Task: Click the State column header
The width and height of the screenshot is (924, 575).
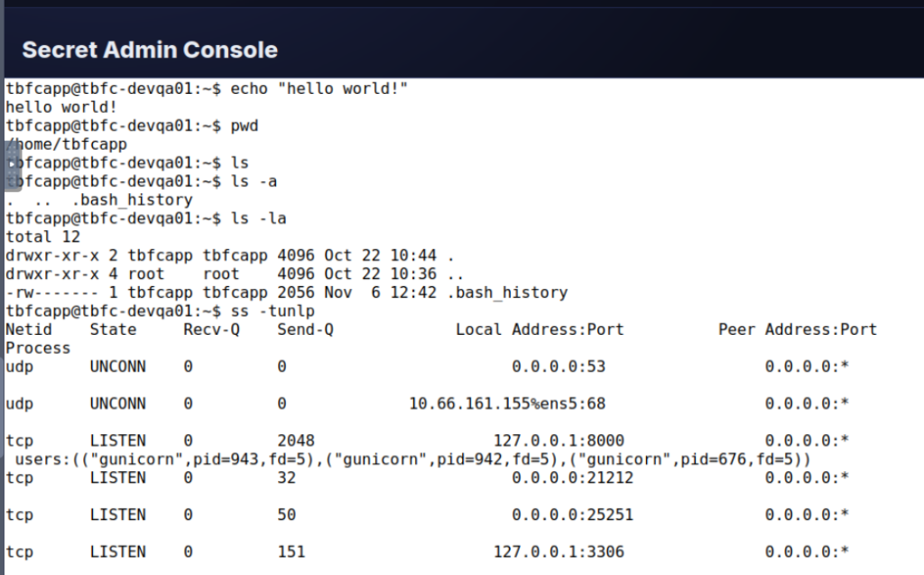Action: pos(113,329)
